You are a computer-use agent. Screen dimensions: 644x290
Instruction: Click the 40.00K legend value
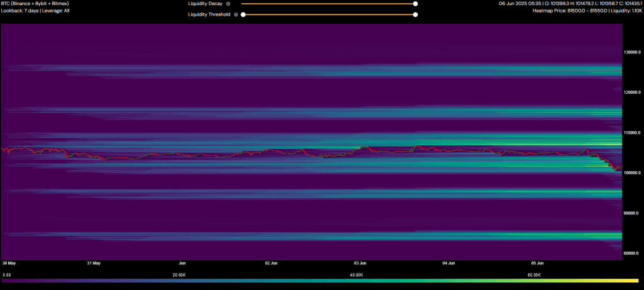pyautogui.click(x=356, y=274)
